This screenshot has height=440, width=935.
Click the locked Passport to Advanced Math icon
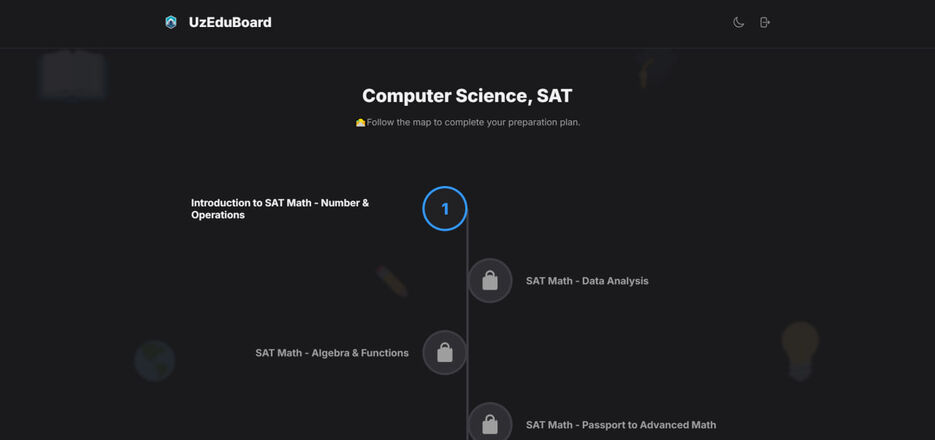coord(490,424)
